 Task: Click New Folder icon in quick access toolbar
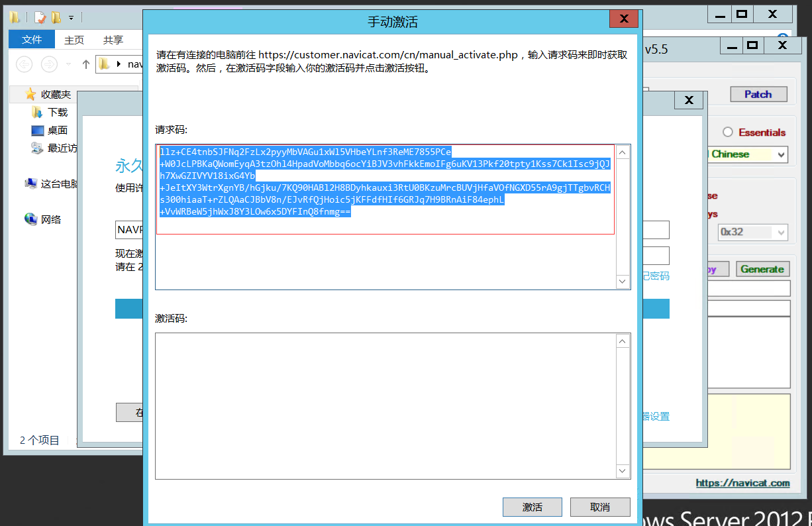point(56,17)
